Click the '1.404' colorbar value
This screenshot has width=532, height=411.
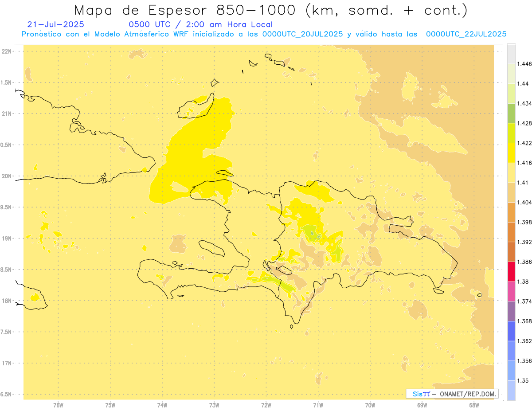[525, 203]
